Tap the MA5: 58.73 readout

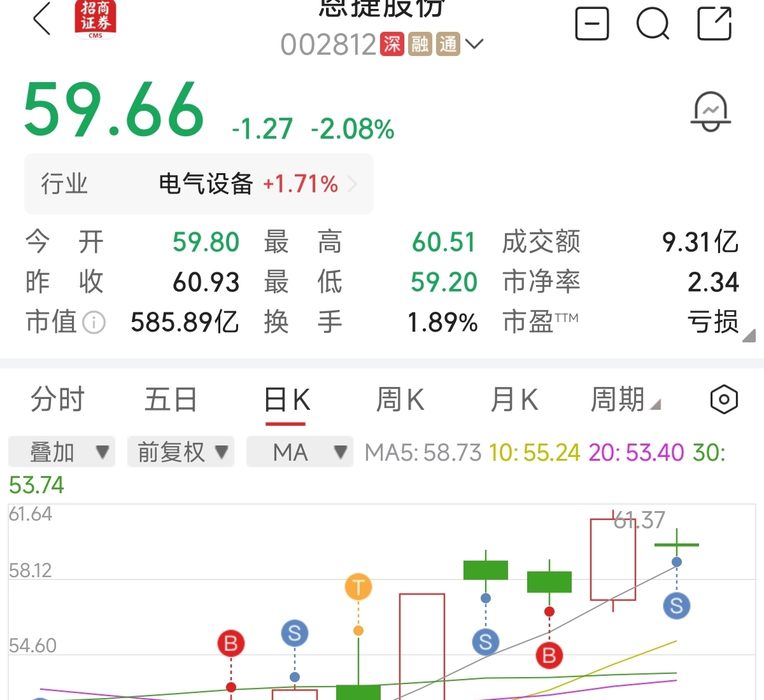pos(423,452)
